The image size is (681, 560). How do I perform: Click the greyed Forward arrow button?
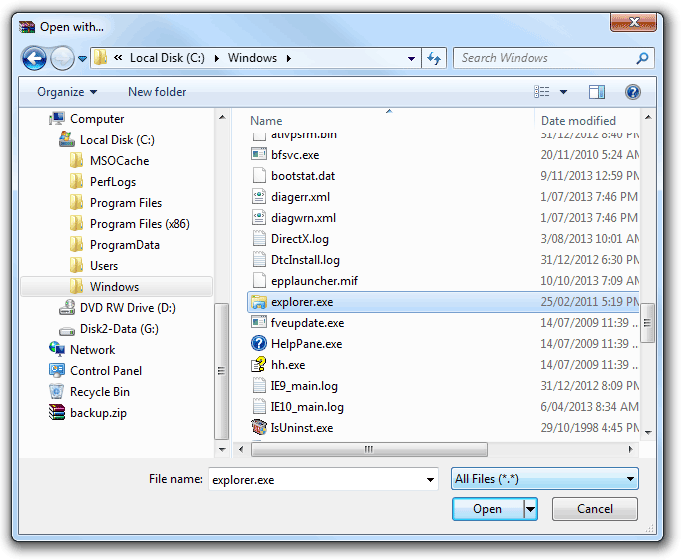[x=63, y=58]
